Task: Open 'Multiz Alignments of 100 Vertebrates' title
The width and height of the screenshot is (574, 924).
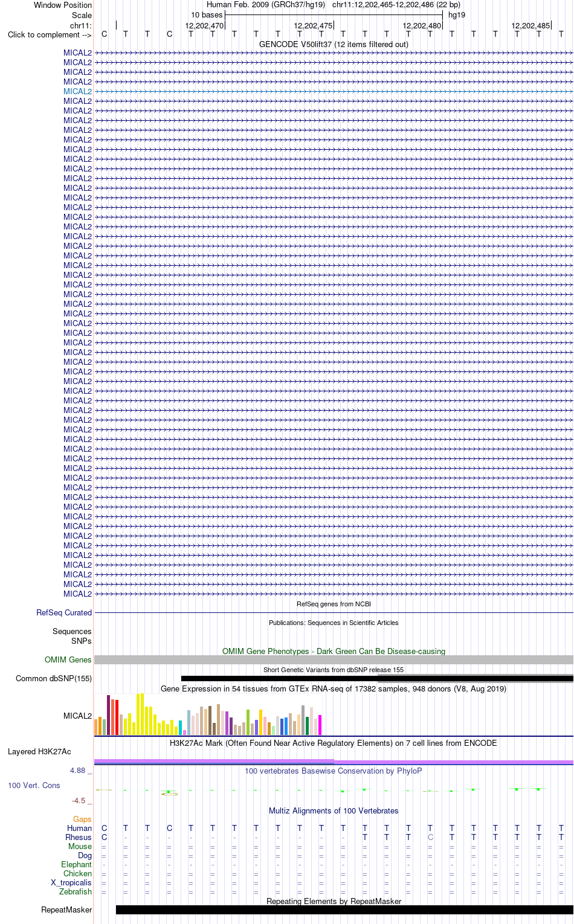Action: [334, 810]
